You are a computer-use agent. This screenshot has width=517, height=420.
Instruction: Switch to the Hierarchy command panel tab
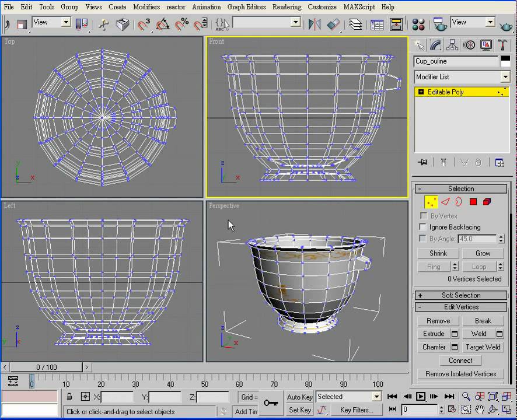452,45
